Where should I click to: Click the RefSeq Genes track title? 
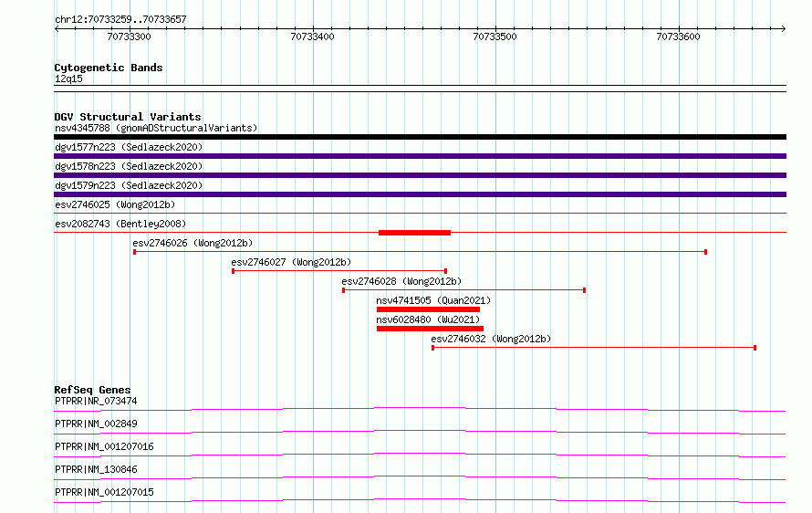92,390
